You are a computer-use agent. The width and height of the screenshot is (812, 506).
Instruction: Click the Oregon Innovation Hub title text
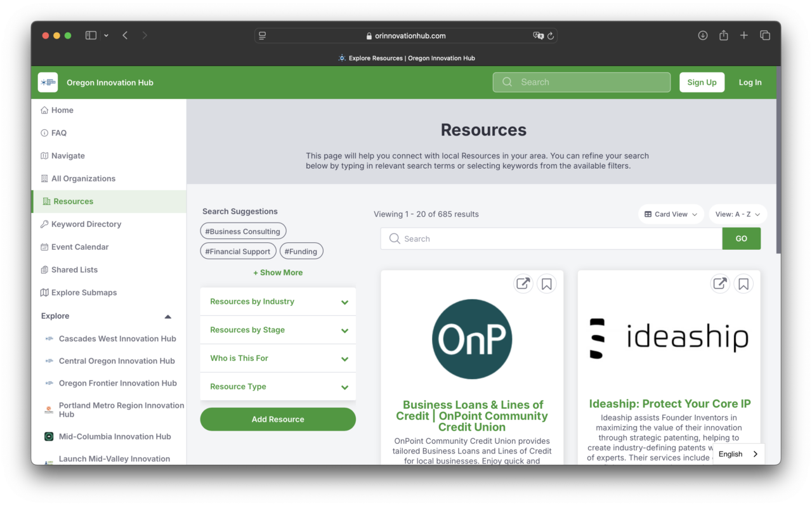click(x=110, y=82)
